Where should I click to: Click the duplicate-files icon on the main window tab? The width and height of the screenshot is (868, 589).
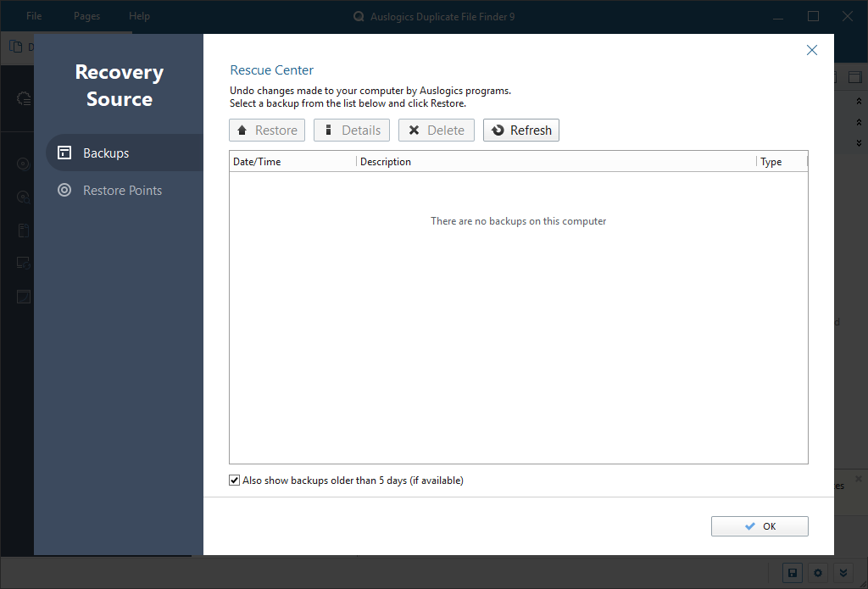pos(15,47)
